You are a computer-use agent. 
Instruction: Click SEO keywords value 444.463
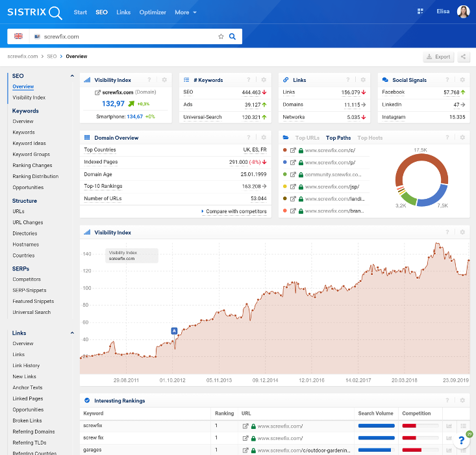click(251, 92)
